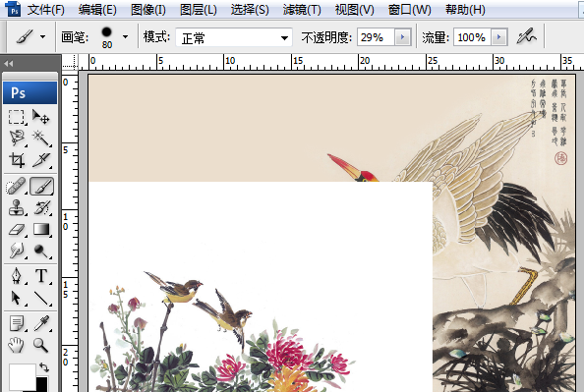
Task: Select the Pen tool
Action: coord(17,276)
